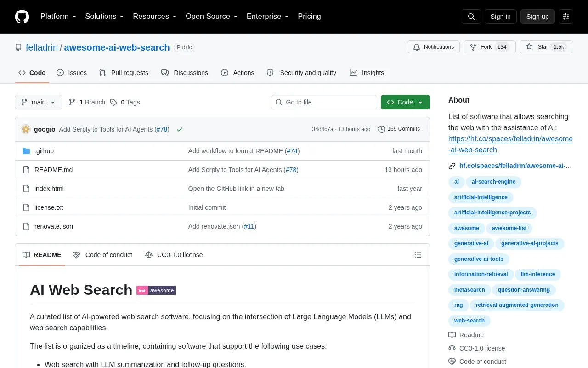Viewport: 588px width, 368px height.
Task: Click the Pricing link
Action: point(309,17)
